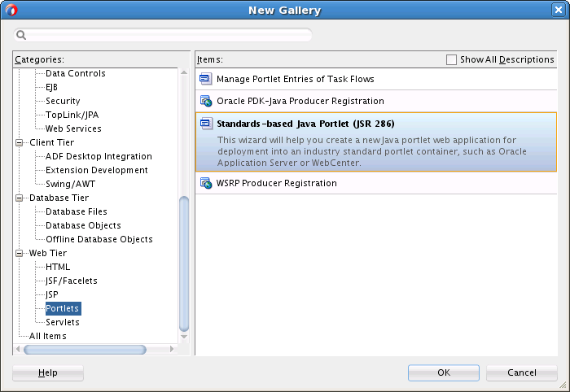
Task: Click the Cancel button
Action: point(522,372)
